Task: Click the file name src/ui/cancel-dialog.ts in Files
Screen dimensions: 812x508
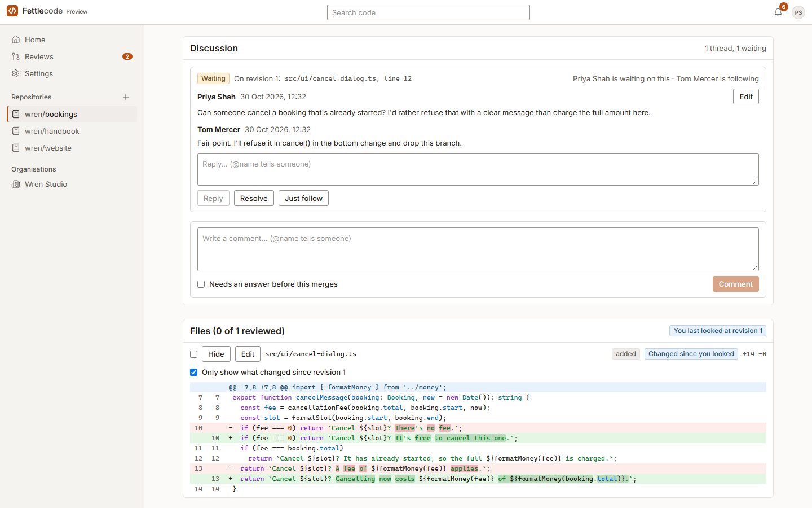Action: pyautogui.click(x=311, y=354)
